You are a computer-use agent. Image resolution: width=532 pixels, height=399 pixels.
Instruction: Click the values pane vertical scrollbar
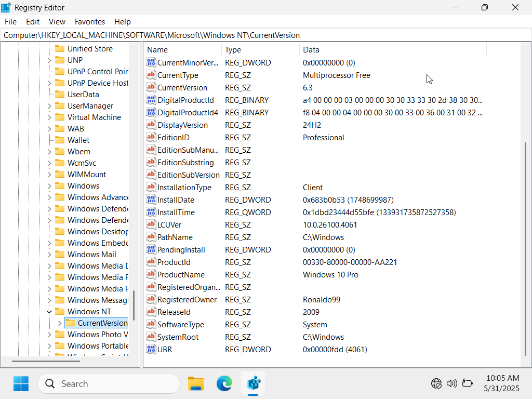tap(526, 249)
